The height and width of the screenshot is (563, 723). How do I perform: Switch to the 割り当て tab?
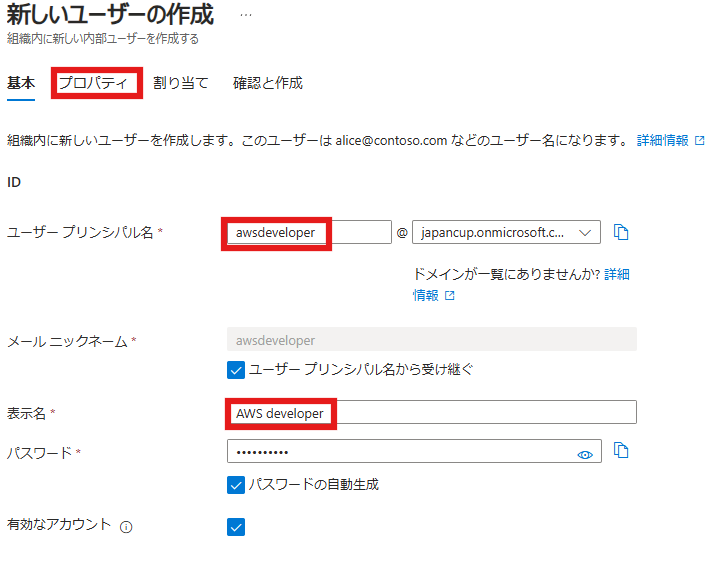(181, 83)
